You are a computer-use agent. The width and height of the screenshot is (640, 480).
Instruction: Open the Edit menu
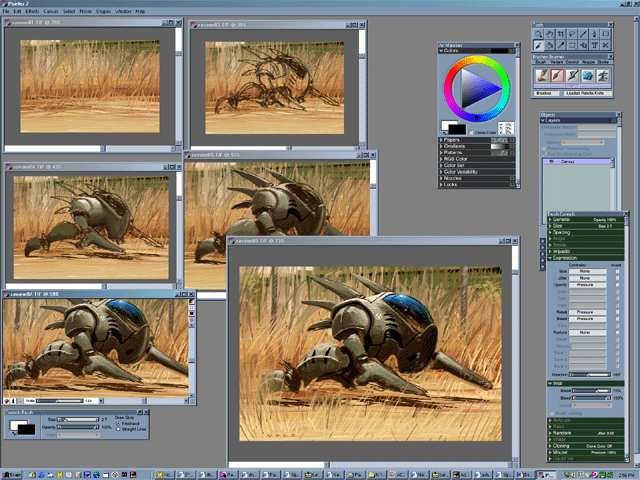[x=17, y=11]
